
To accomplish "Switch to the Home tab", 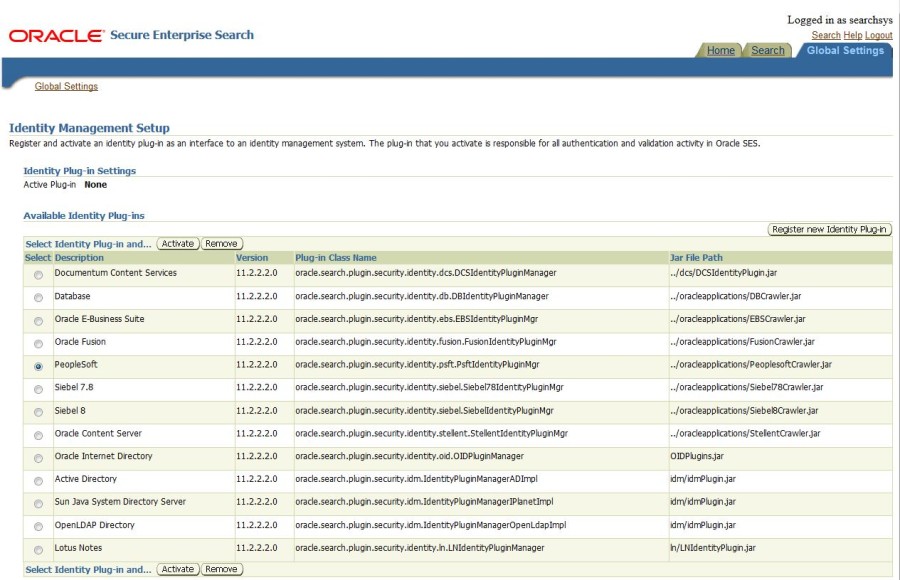I will (722, 50).
